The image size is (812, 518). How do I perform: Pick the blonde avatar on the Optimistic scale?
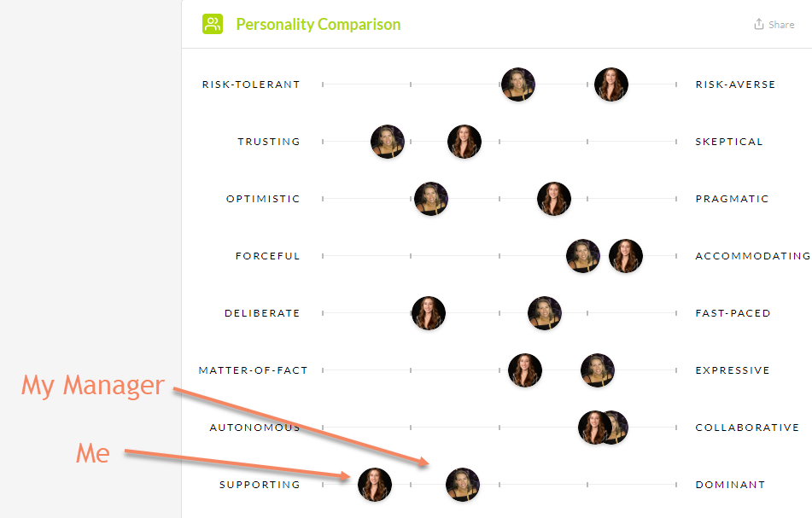click(431, 199)
